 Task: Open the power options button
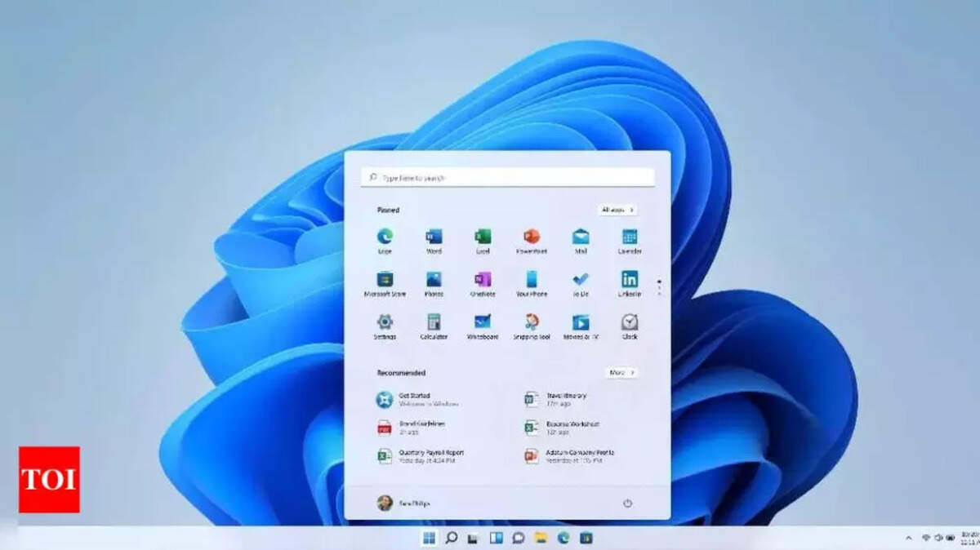point(627,503)
